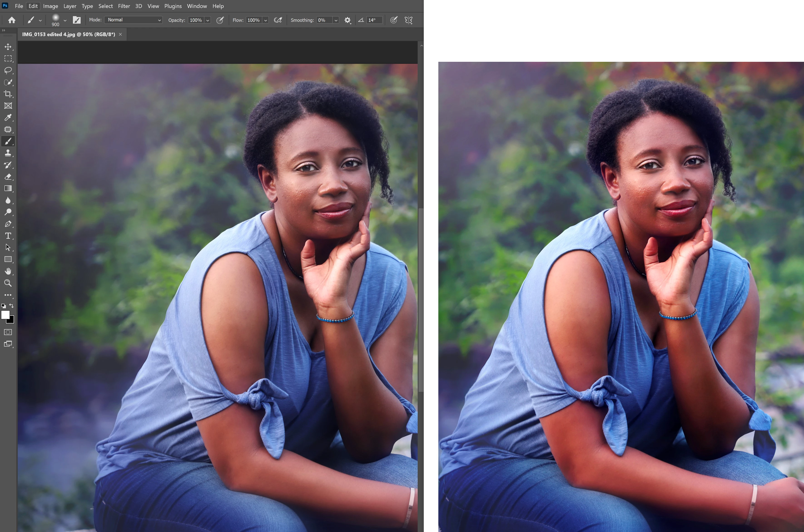Viewport: 804px width, 532px height.
Task: Select the Zoom tool
Action: pos(8,283)
